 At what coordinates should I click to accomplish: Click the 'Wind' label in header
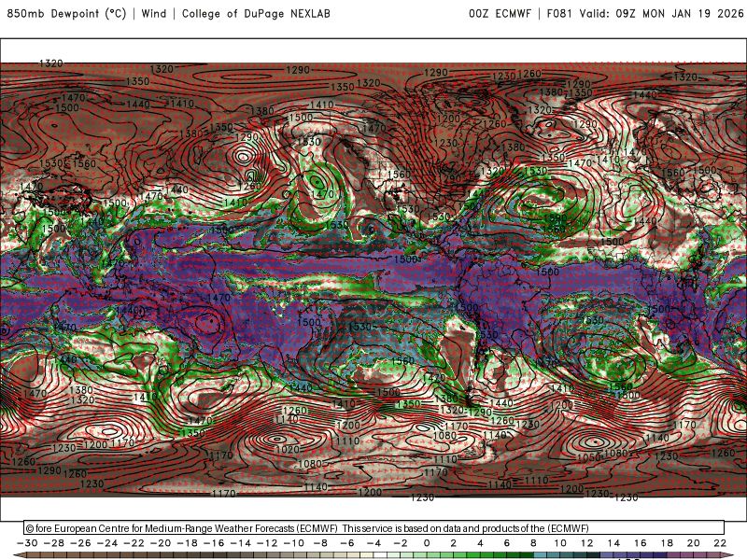[x=154, y=13]
